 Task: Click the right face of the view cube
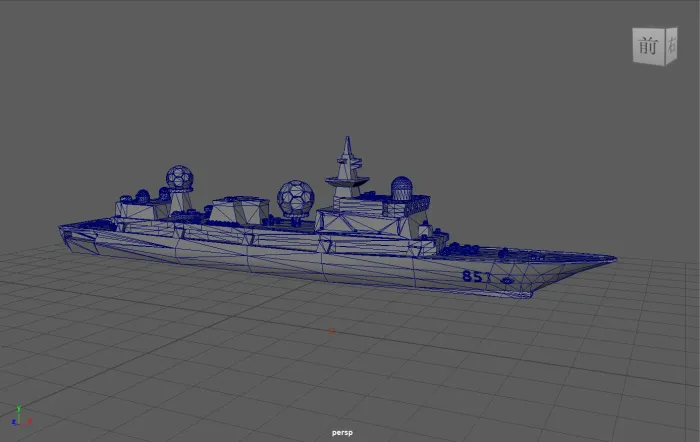[x=671, y=46]
